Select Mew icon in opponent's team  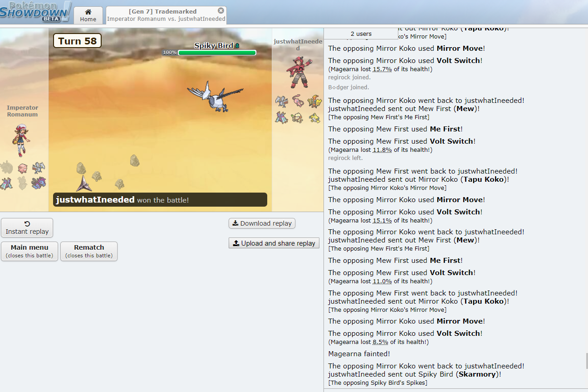pyautogui.click(x=298, y=101)
